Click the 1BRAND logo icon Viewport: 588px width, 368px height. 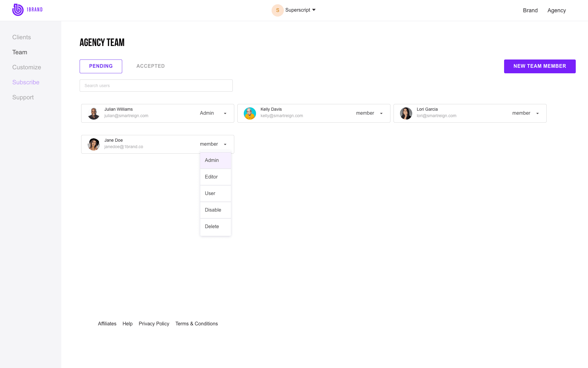[18, 10]
